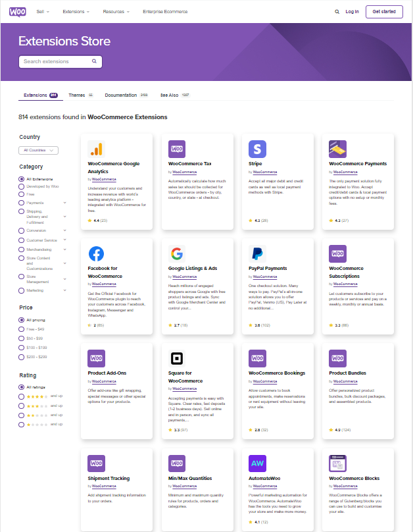Screen dimensions: 413x532
Task: Click the AutomateWoo AW icon
Action: (257, 464)
